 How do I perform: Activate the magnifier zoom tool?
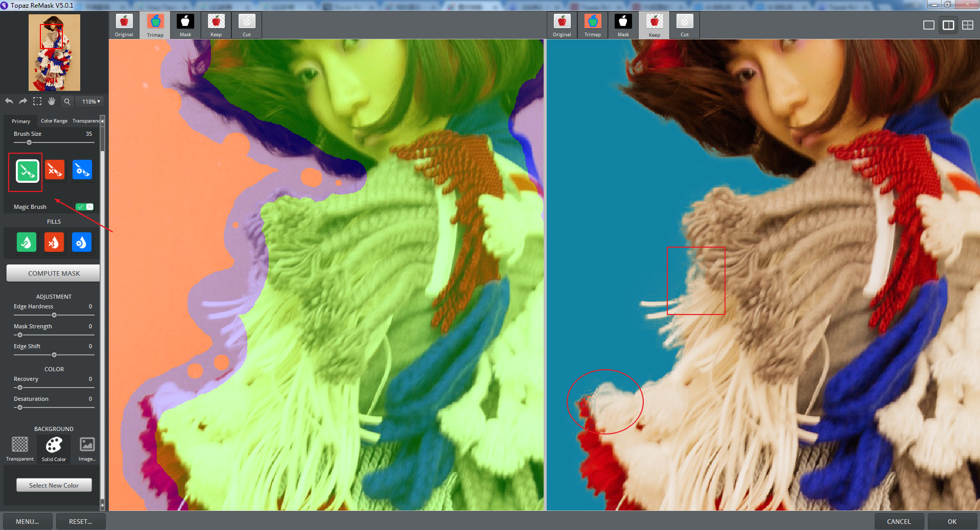point(67,102)
